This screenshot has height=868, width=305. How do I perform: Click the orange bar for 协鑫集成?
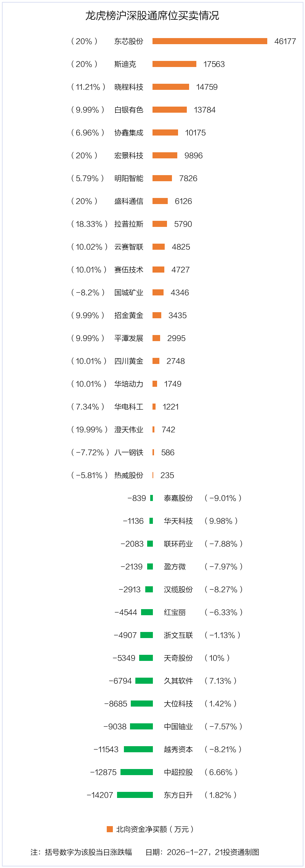click(165, 132)
